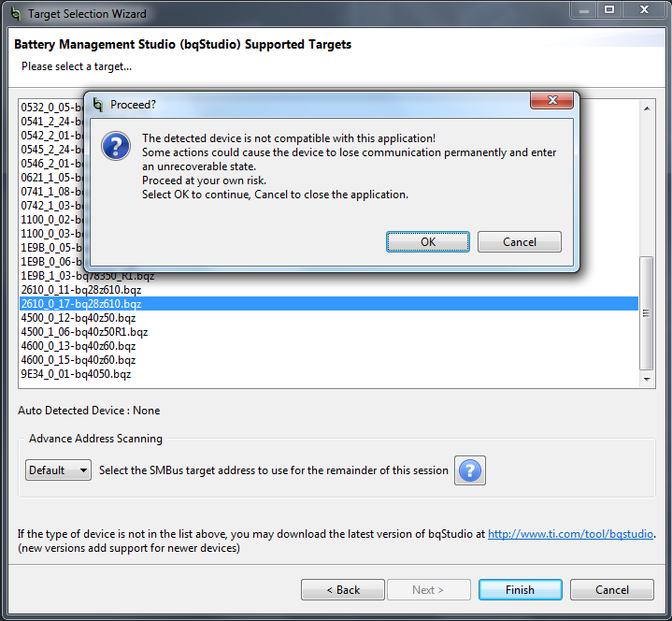Click the question mark icon in the Proceed dialog
Image resolution: width=672 pixels, height=621 pixels.
point(116,146)
